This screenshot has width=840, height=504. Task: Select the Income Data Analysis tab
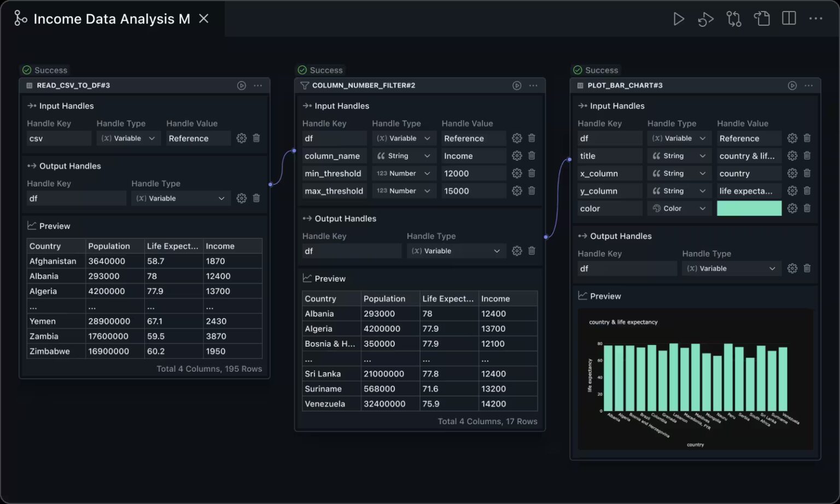[x=112, y=19]
